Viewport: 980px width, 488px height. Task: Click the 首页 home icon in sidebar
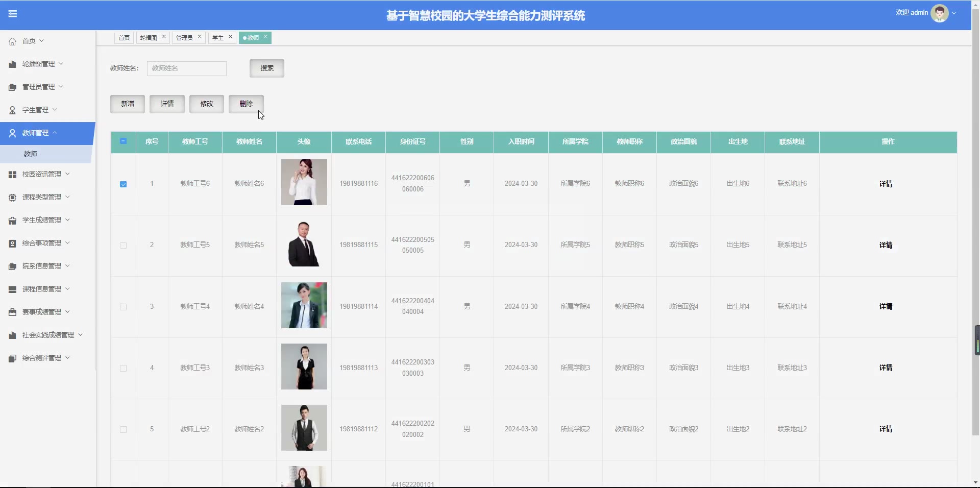12,41
